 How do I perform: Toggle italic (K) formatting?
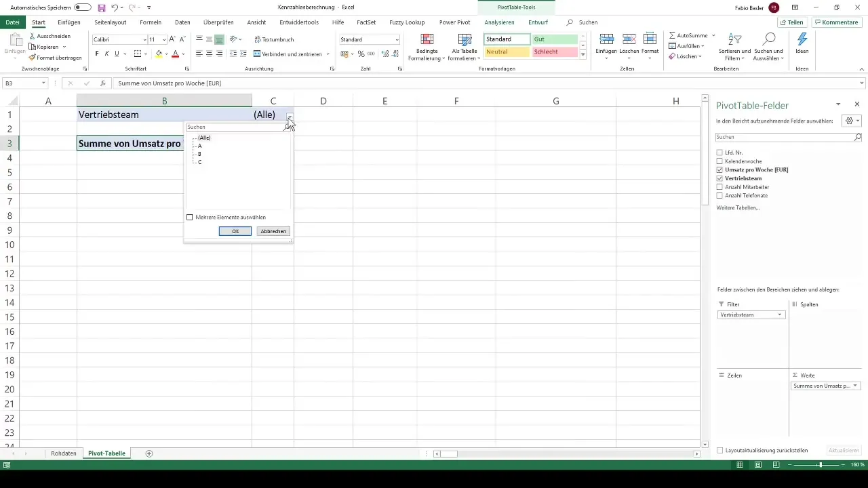(x=106, y=54)
